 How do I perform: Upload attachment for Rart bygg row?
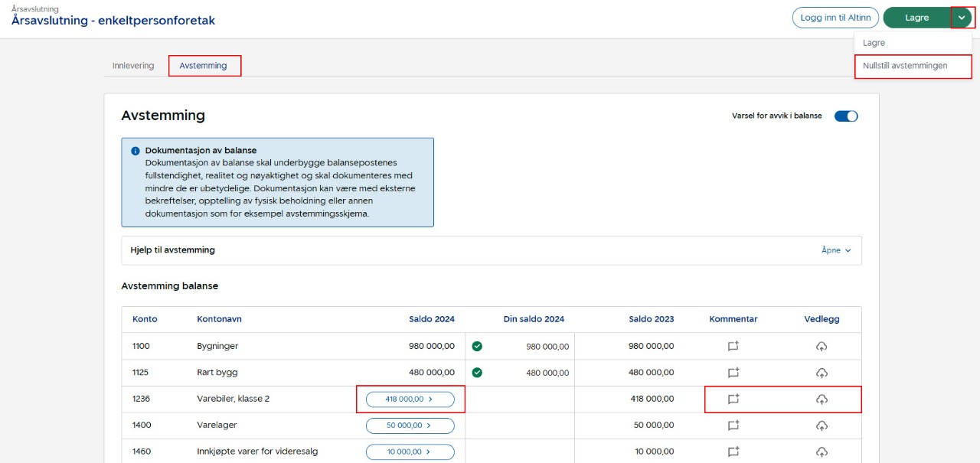click(x=822, y=373)
